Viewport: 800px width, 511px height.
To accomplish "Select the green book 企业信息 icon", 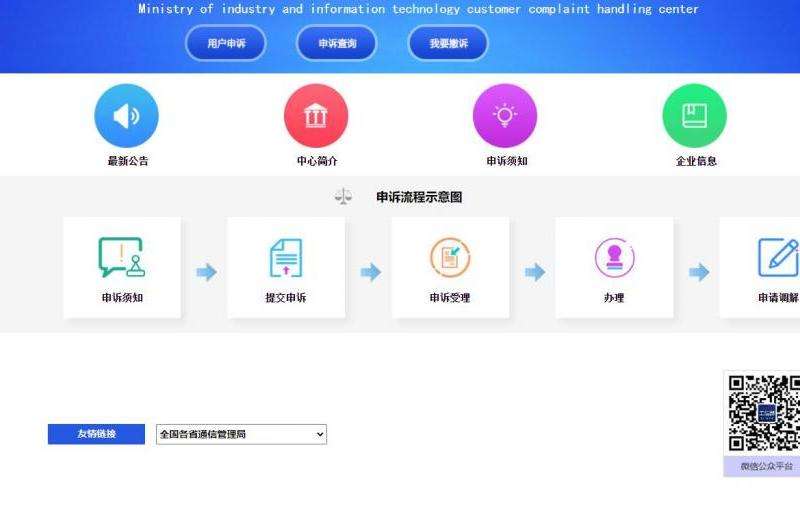I will click(694, 116).
